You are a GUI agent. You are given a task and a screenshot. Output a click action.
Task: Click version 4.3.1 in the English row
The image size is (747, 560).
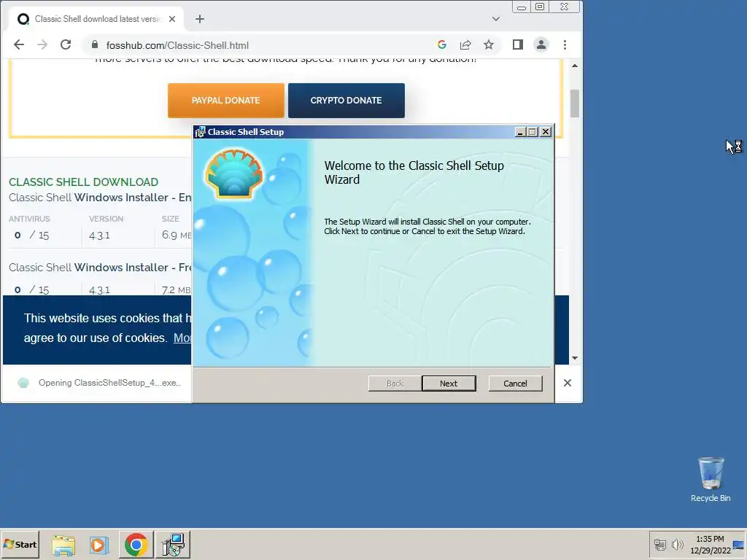click(x=99, y=236)
